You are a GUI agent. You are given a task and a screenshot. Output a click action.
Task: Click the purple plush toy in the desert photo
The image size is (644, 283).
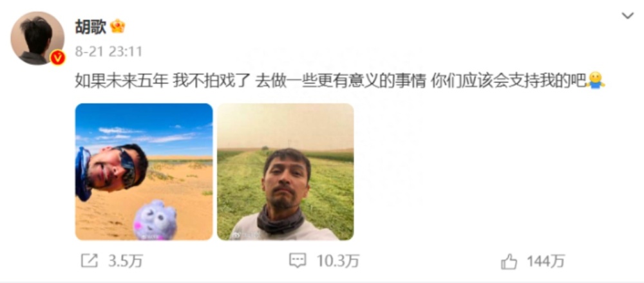155,220
